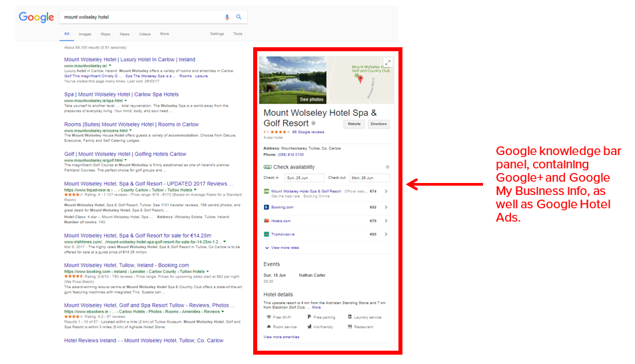Click the Laundry service amenity icon
The width and height of the screenshot is (635, 364).
point(350,317)
